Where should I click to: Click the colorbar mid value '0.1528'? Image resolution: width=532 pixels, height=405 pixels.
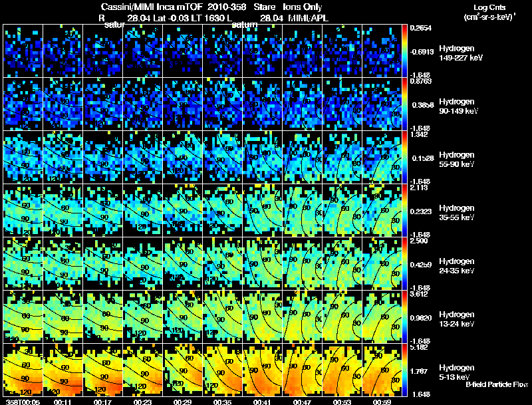click(423, 158)
